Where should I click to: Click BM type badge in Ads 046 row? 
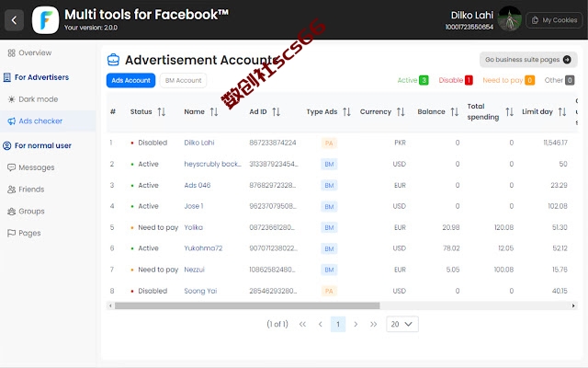[x=329, y=186]
